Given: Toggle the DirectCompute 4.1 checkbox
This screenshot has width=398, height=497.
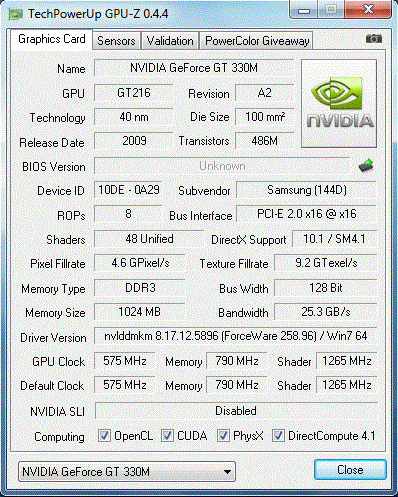Looking at the screenshot, I should [x=278, y=436].
